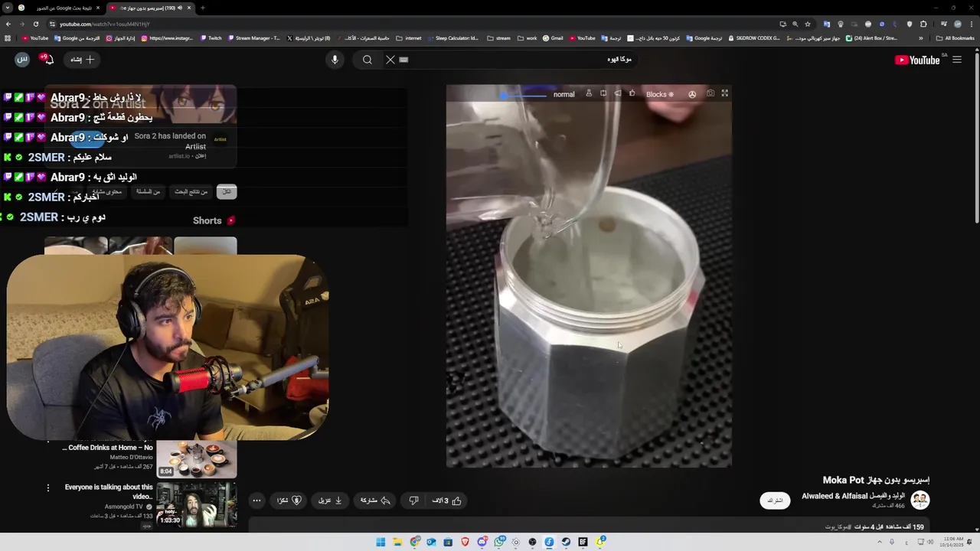Select the 'من السلسلة' filter chip

tap(148, 191)
